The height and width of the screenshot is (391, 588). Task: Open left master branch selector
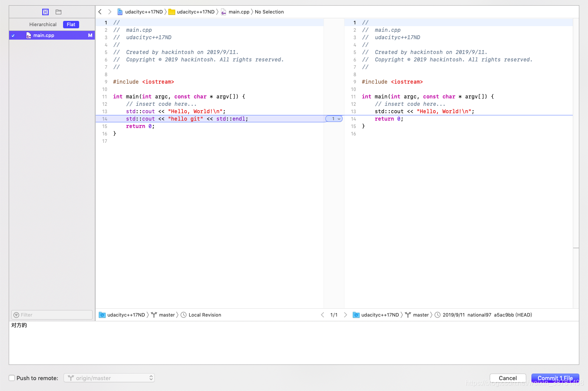[167, 315]
